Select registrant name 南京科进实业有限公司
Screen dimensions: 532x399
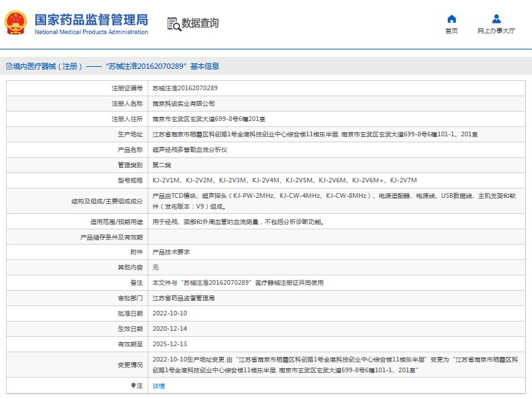pos(184,104)
